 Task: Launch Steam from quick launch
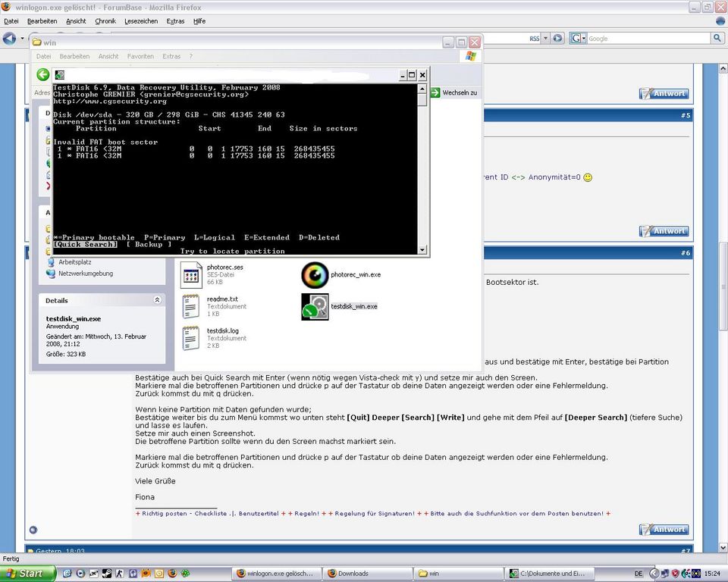click(x=107, y=574)
